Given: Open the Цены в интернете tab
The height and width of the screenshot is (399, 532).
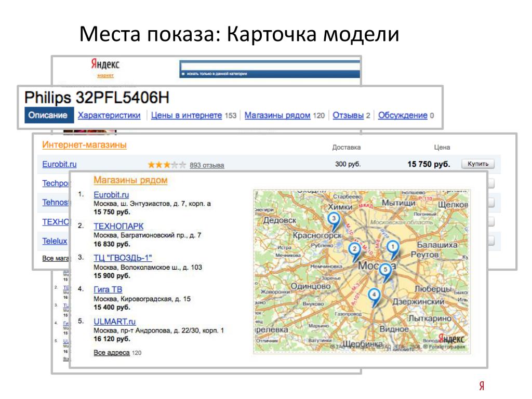Looking at the screenshot, I should coord(187,115).
